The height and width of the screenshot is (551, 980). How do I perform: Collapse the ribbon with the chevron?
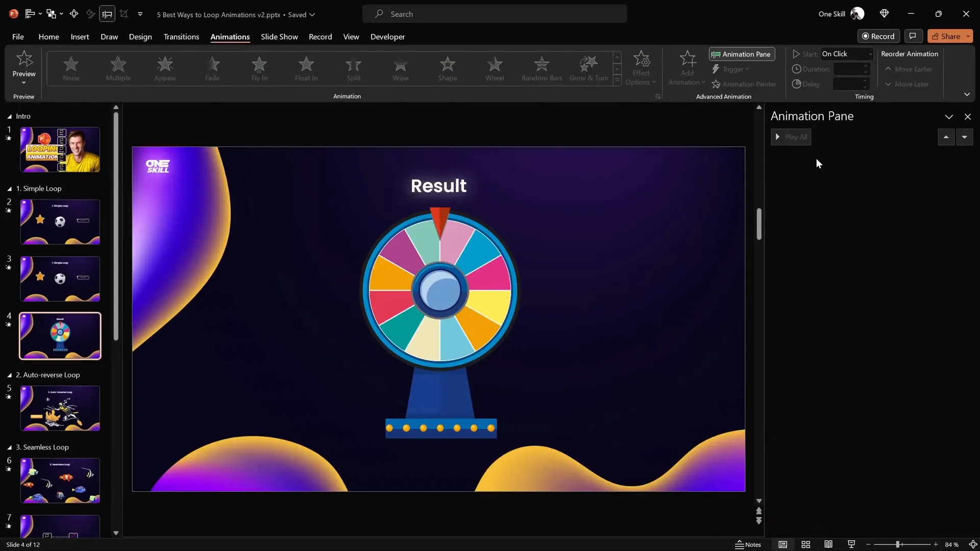pyautogui.click(x=967, y=94)
